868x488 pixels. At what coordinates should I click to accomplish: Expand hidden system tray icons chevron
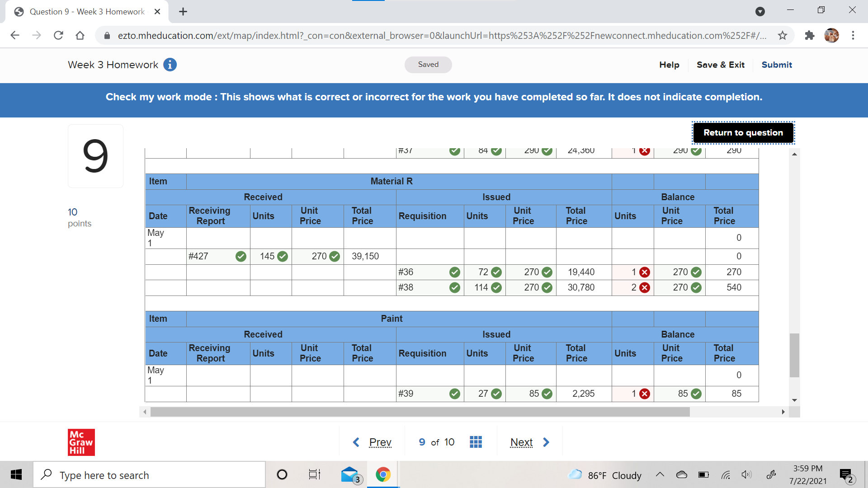[660, 475]
